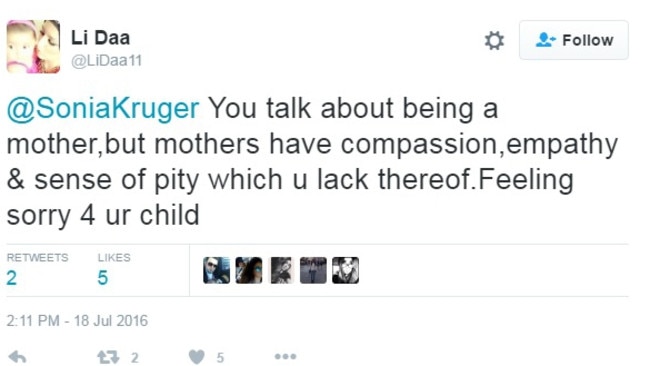View the Likes count of 5
Viewport: 650px width, 366px height.
pyautogui.click(x=103, y=278)
